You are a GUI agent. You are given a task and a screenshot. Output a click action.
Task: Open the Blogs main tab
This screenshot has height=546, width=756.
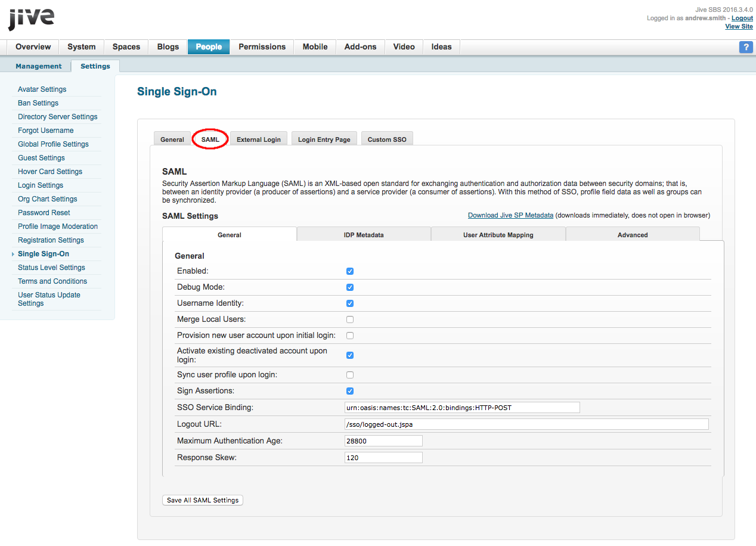[168, 47]
